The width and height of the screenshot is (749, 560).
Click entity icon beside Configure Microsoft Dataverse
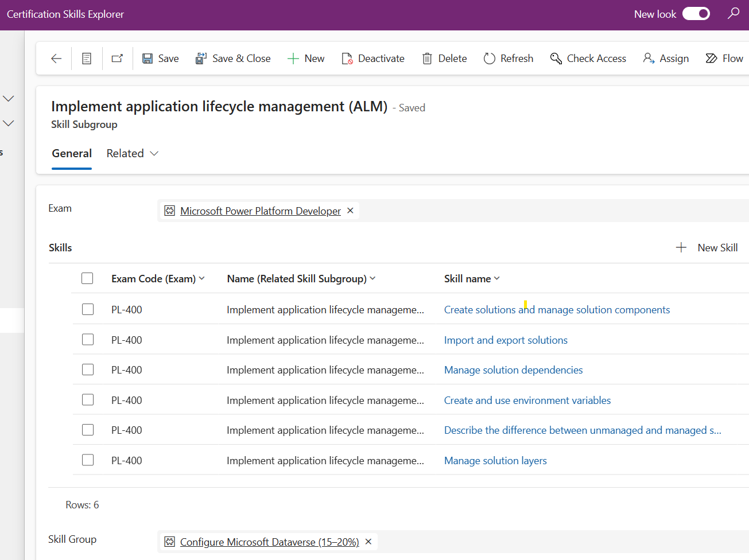169,542
